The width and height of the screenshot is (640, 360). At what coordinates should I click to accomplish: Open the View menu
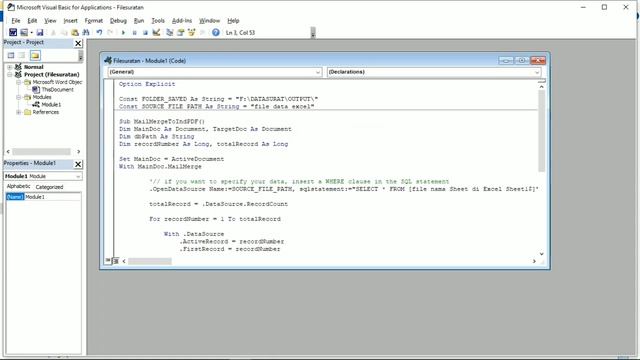50,20
